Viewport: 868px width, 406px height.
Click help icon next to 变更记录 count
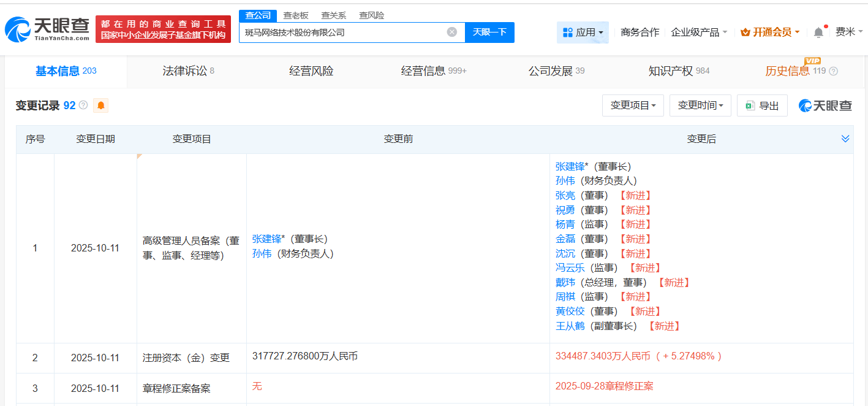point(83,105)
